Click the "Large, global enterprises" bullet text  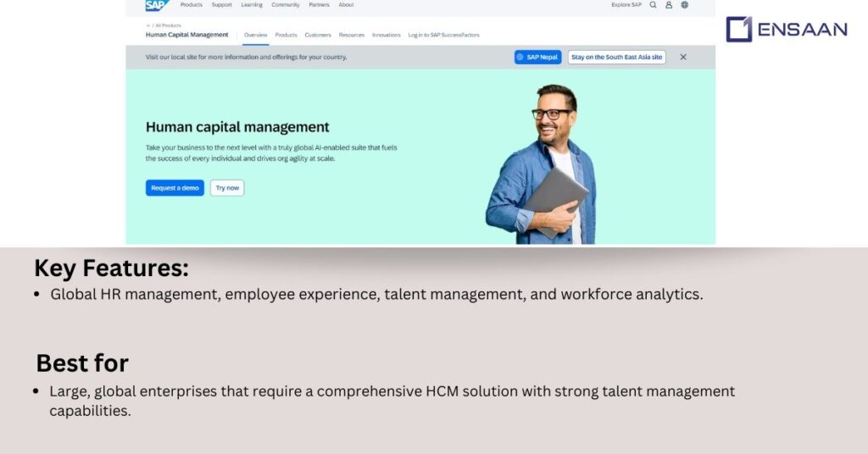[x=392, y=401]
